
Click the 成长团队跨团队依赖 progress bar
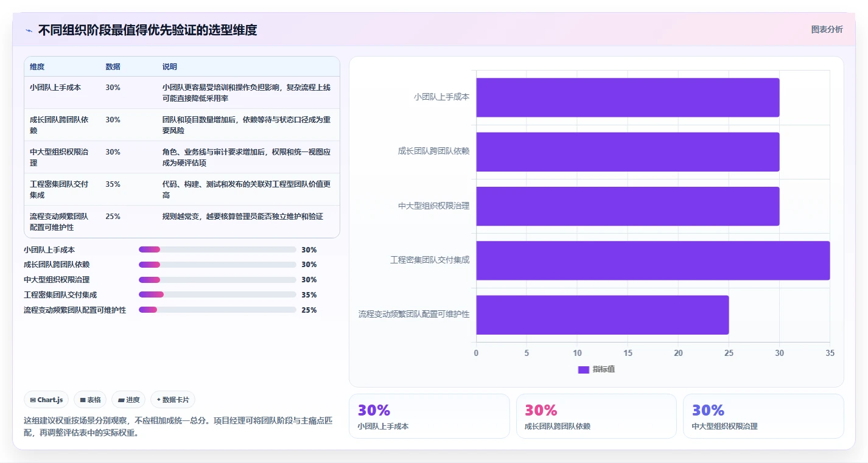point(217,265)
